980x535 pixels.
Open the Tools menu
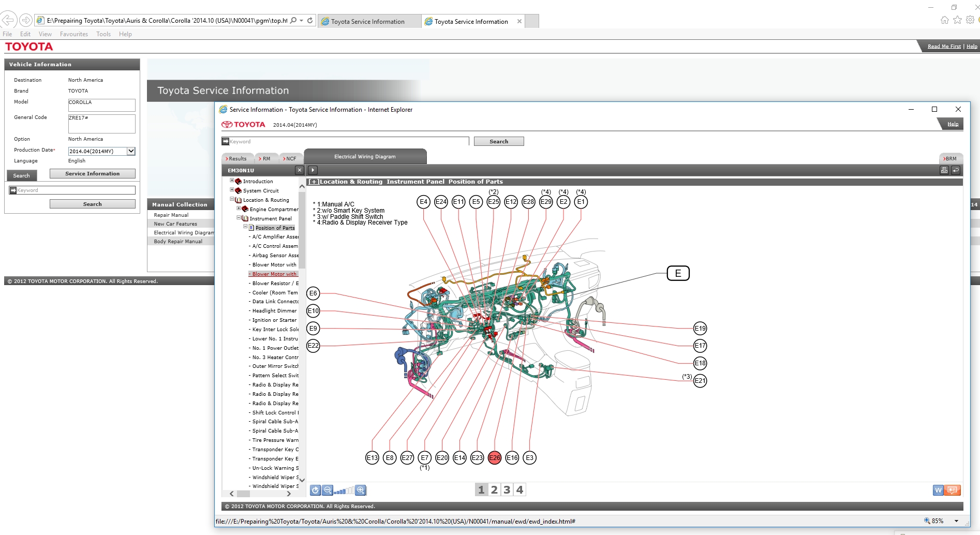coord(103,34)
